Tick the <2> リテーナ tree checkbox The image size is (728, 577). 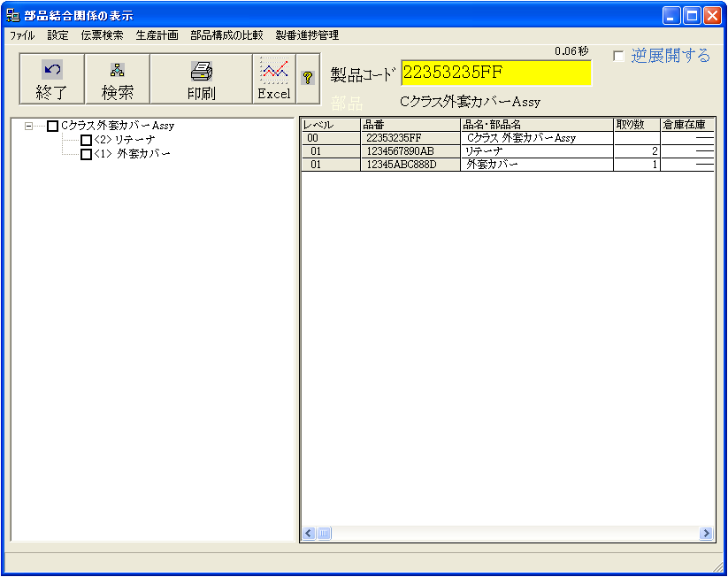pos(86,141)
